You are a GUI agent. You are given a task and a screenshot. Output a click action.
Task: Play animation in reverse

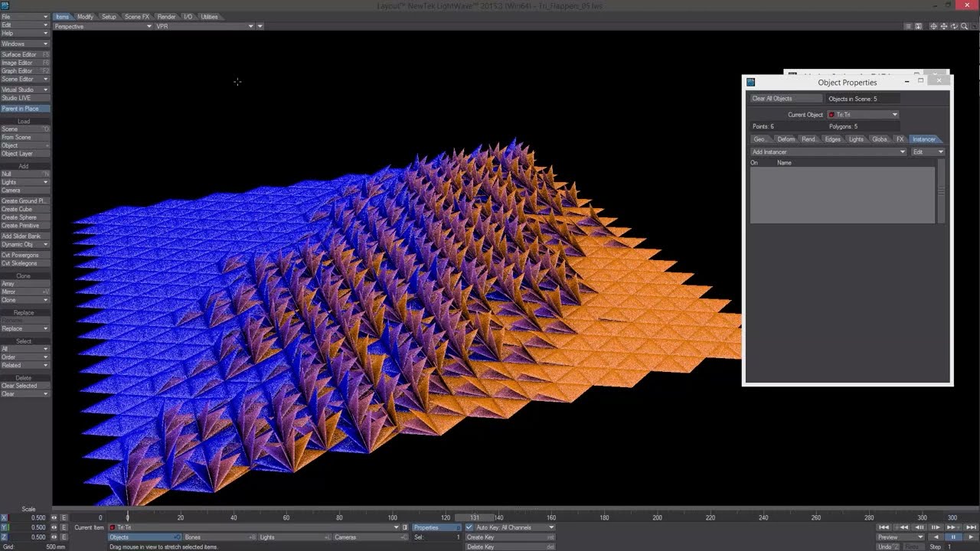pyautogui.click(x=936, y=537)
